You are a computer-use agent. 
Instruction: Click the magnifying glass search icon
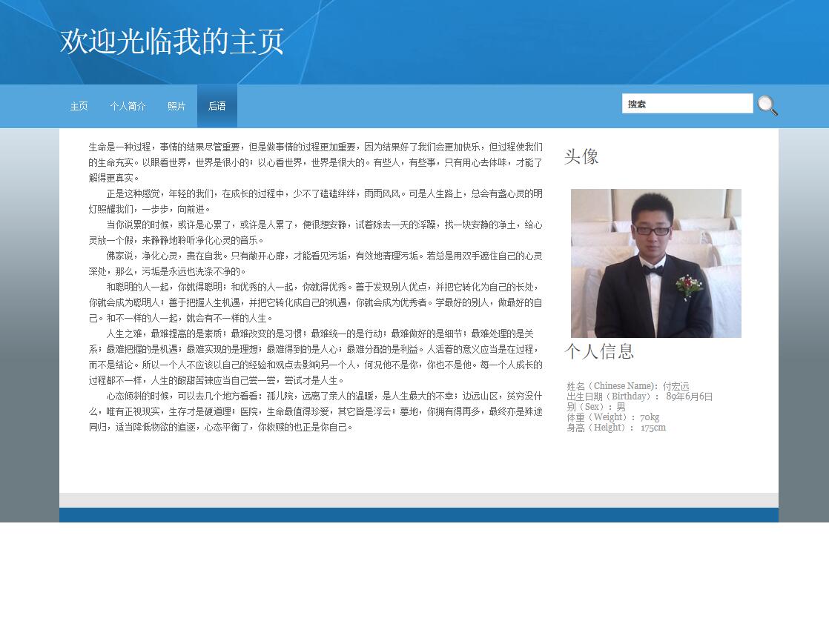(767, 105)
